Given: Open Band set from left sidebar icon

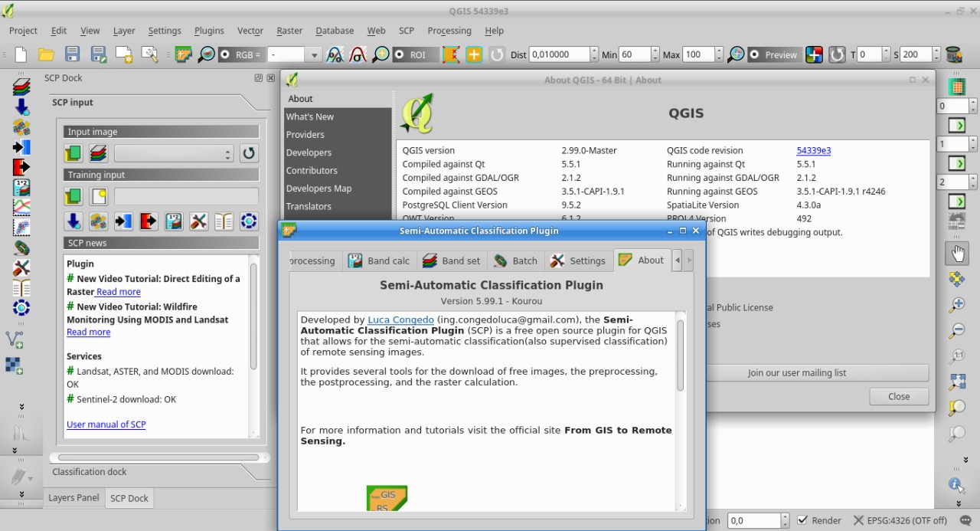Looking at the screenshot, I should (21, 87).
